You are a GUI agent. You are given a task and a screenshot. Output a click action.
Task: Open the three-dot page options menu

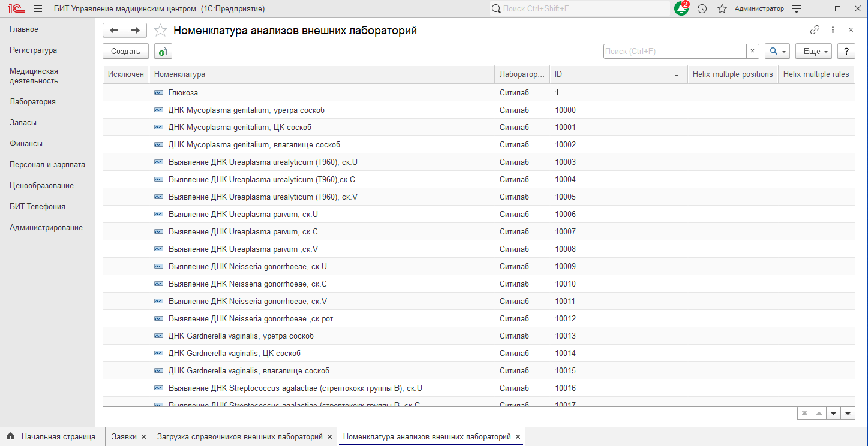pos(833,30)
